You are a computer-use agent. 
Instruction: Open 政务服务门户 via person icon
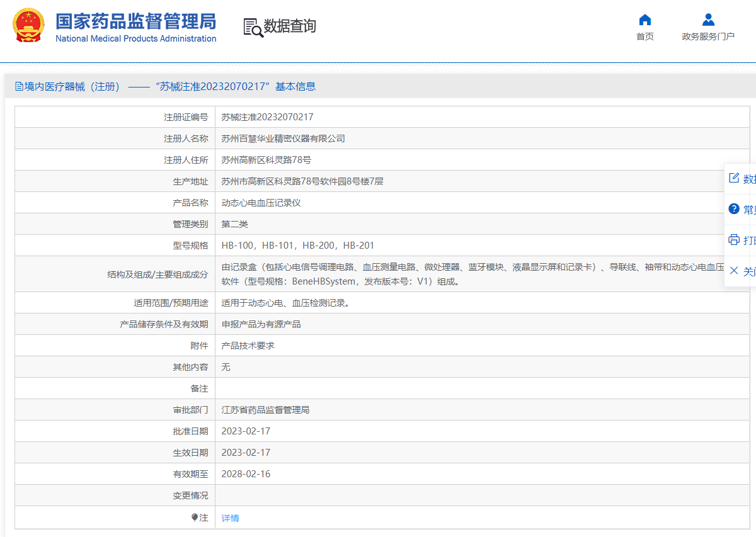[708, 20]
